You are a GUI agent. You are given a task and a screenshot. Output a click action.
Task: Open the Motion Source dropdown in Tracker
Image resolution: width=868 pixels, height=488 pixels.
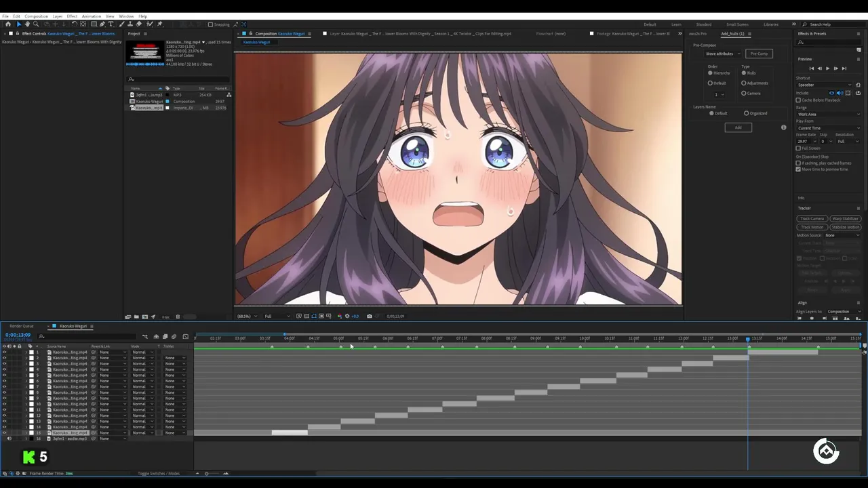click(x=842, y=235)
